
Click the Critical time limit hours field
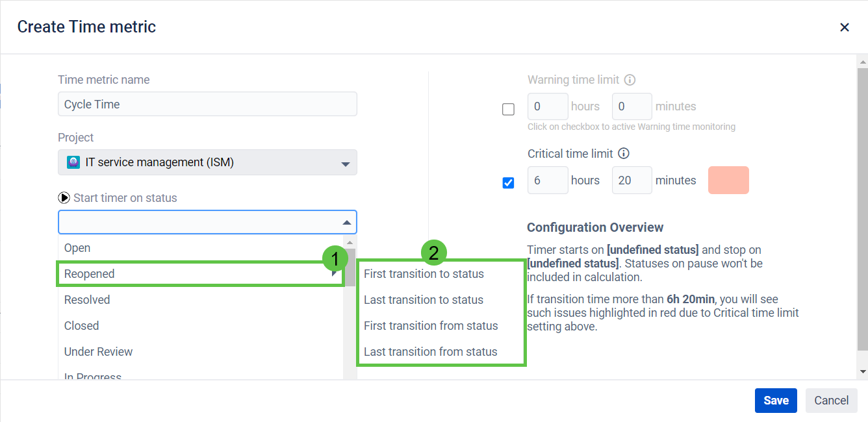[548, 180]
